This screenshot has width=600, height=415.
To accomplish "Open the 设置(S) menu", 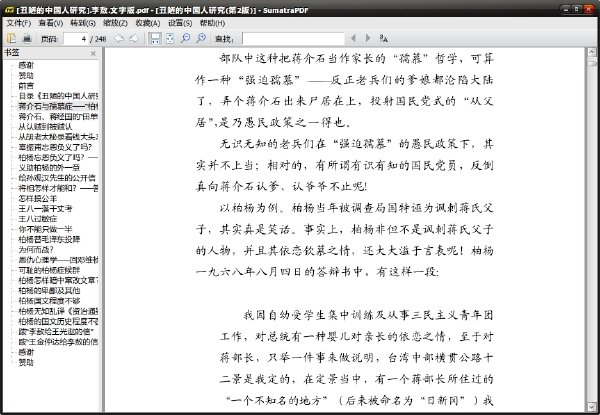I will 180,23.
